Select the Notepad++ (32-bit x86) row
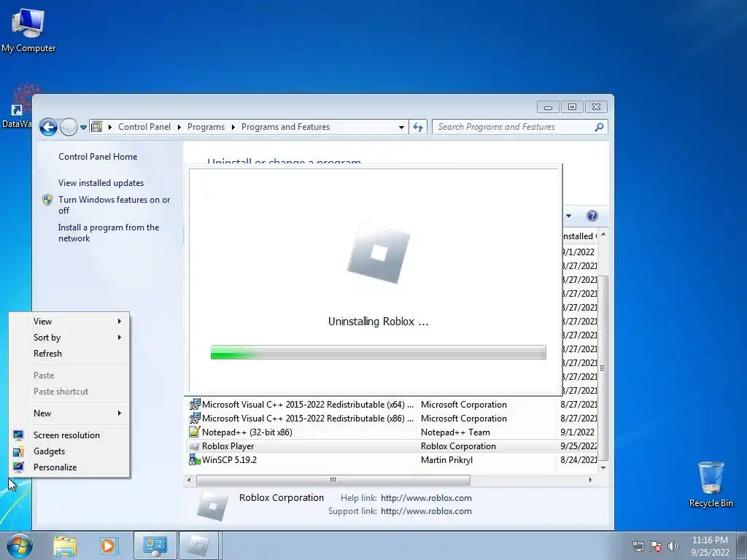 [392, 432]
